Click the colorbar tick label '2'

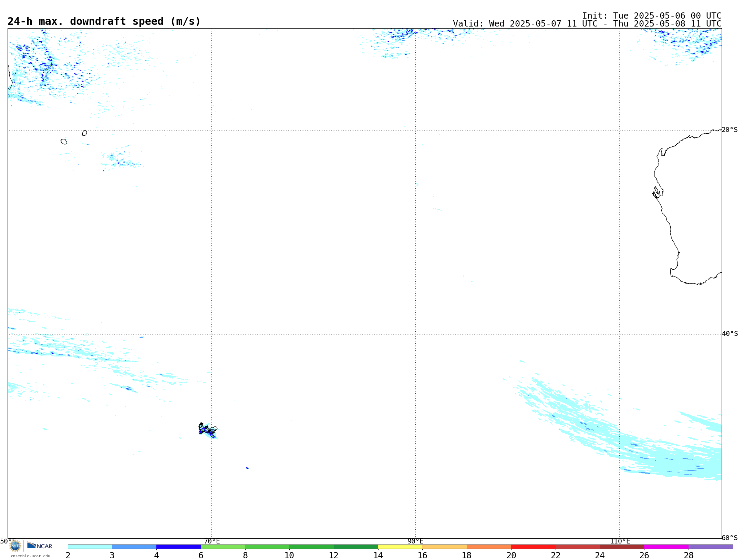tap(68, 555)
